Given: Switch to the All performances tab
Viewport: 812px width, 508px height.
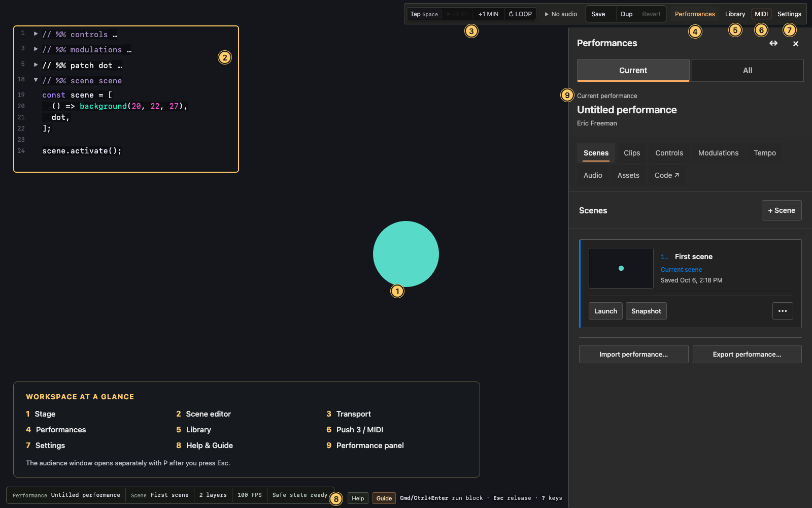Looking at the screenshot, I should coord(748,71).
